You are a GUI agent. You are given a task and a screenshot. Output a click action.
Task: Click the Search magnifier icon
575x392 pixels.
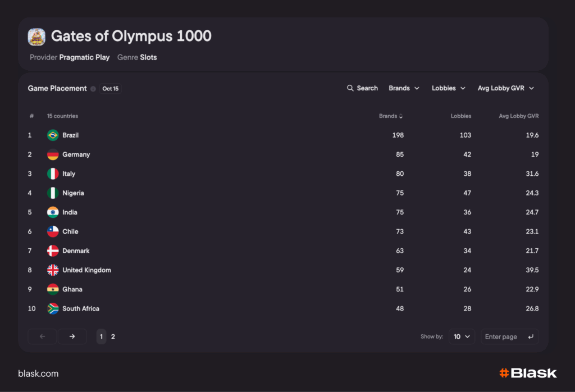click(350, 88)
